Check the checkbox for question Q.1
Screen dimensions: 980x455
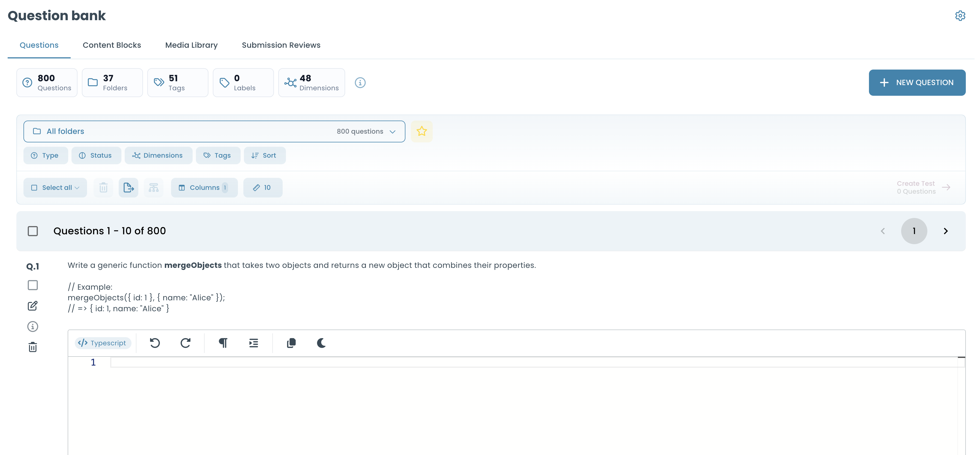point(33,285)
